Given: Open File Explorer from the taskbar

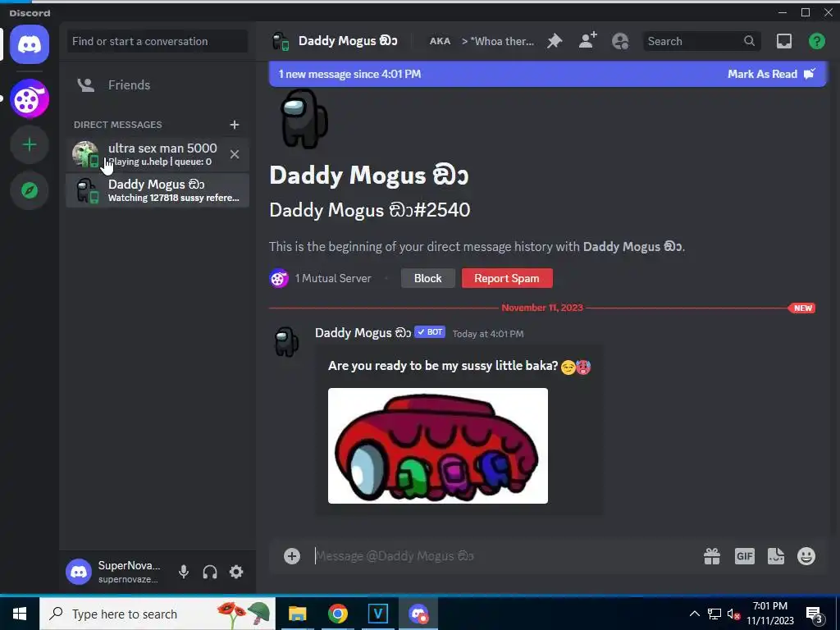Looking at the screenshot, I should coord(297,614).
